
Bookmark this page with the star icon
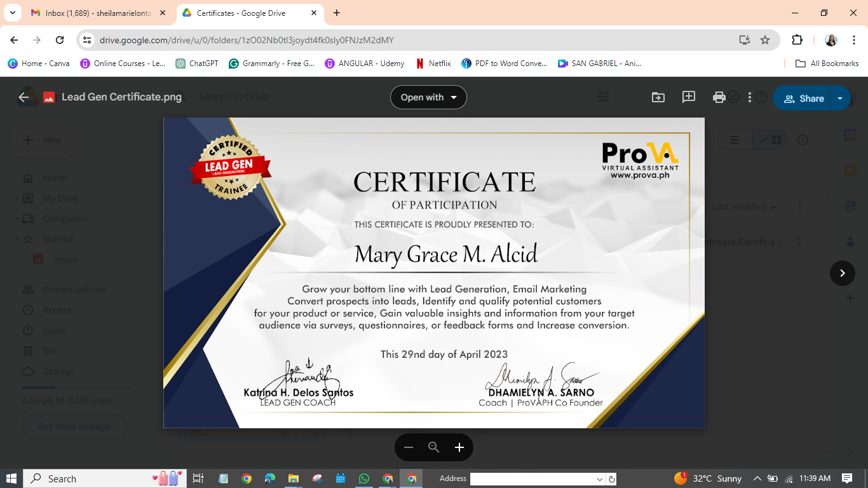(765, 40)
